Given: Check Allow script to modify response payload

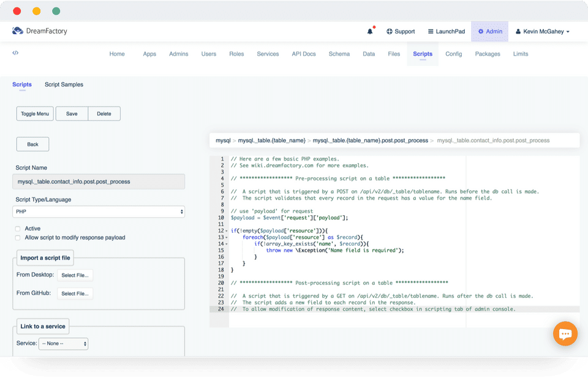Looking at the screenshot, I should pyautogui.click(x=18, y=238).
